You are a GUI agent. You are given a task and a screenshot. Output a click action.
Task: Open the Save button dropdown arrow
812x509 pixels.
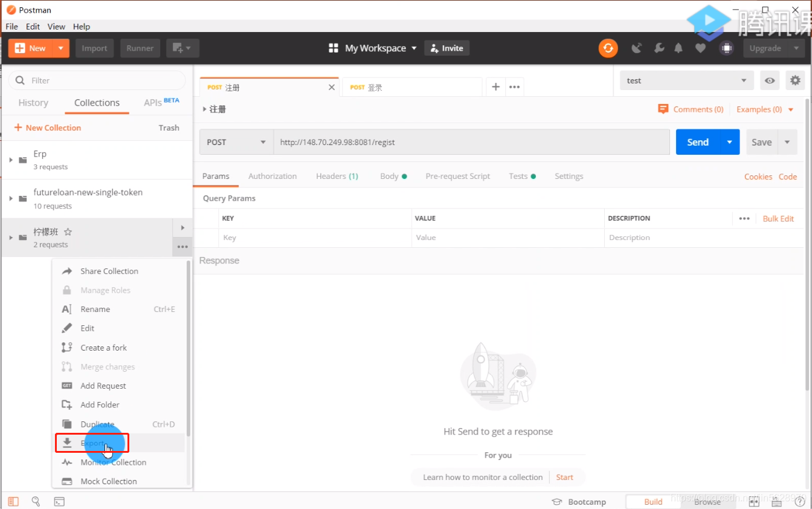pos(787,142)
